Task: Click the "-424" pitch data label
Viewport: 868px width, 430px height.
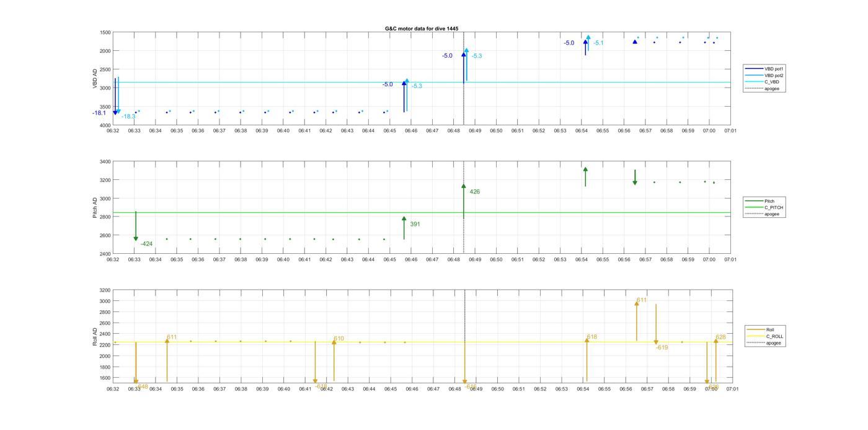Action: pos(146,244)
